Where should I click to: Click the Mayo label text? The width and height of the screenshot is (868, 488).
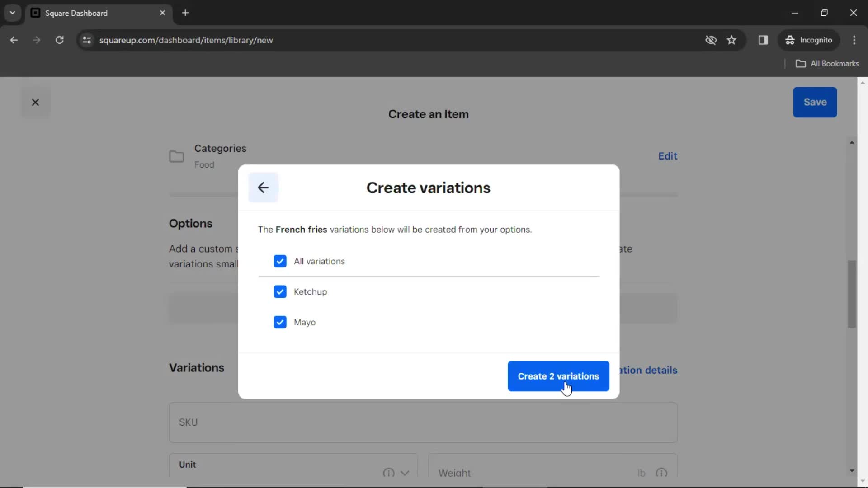point(305,323)
